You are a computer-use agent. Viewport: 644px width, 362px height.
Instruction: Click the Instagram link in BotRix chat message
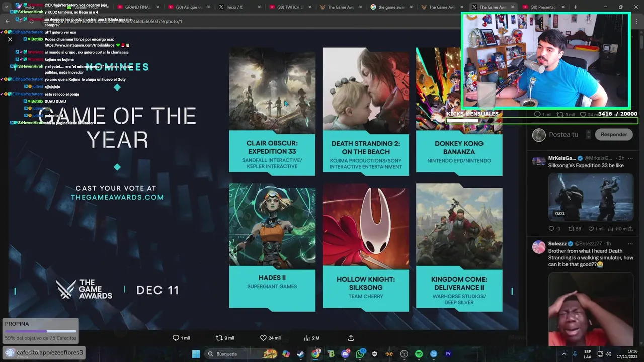point(79,45)
